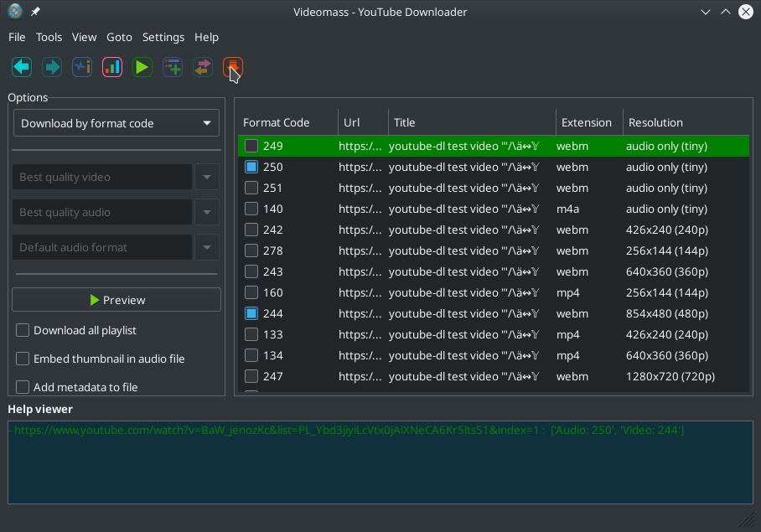The image size is (761, 532).
Task: Click the green play icon in the toolbar
Action: click(142, 67)
